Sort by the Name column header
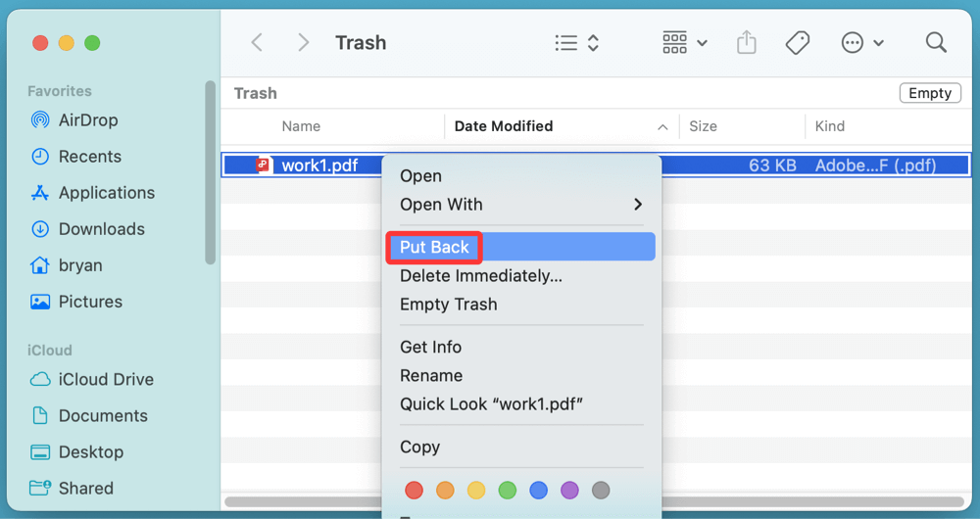Image resolution: width=980 pixels, height=519 pixels. [301, 126]
